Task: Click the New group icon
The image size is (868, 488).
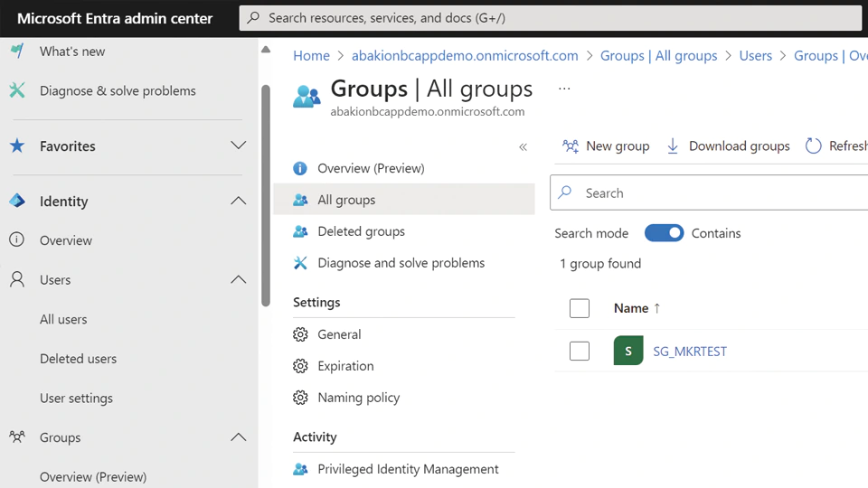Action: 571,146
